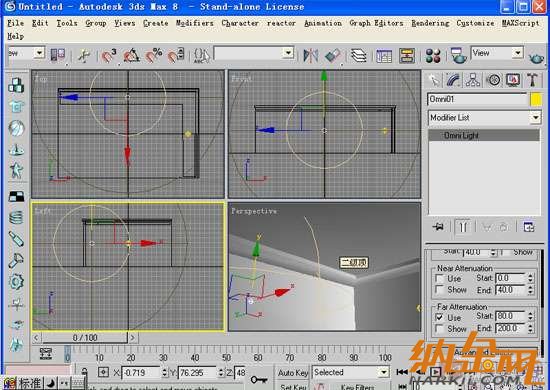This screenshot has width=550, height=390.
Task: Open the reference coordinate system dropdown
Action: tap(39, 53)
